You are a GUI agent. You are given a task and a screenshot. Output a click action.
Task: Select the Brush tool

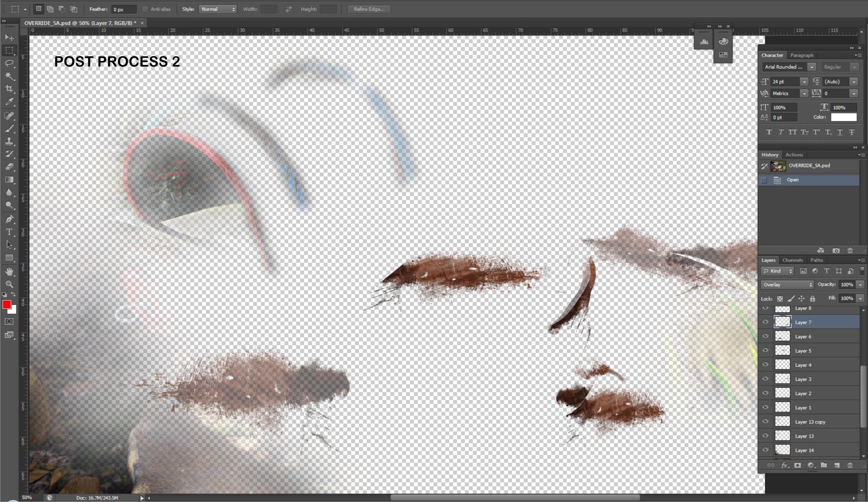point(9,128)
